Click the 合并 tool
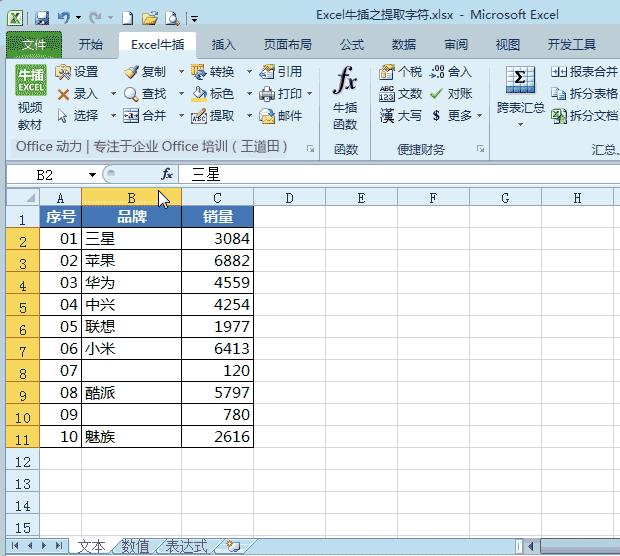The height and width of the screenshot is (556, 620). pos(145,116)
